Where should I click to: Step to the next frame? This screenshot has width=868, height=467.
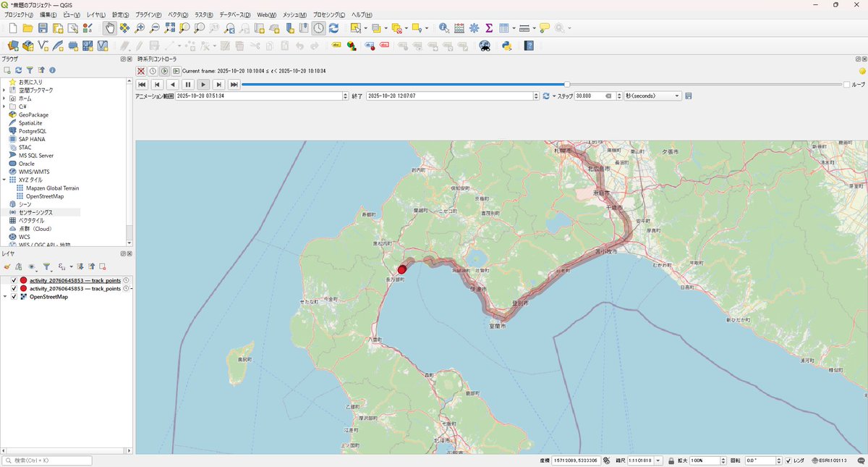tap(218, 85)
